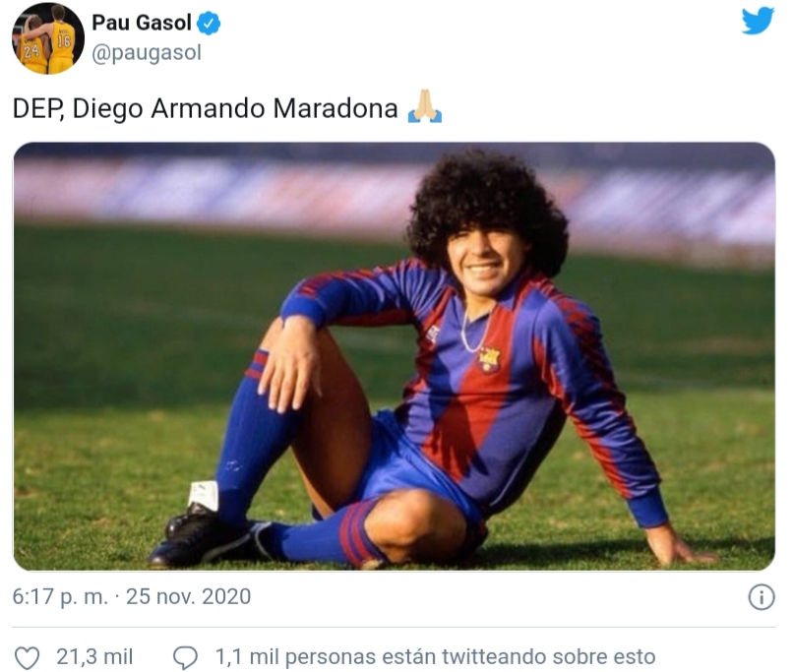This screenshot has width=793, height=672.
Task: Click the reply speech bubble icon
Action: [185, 658]
